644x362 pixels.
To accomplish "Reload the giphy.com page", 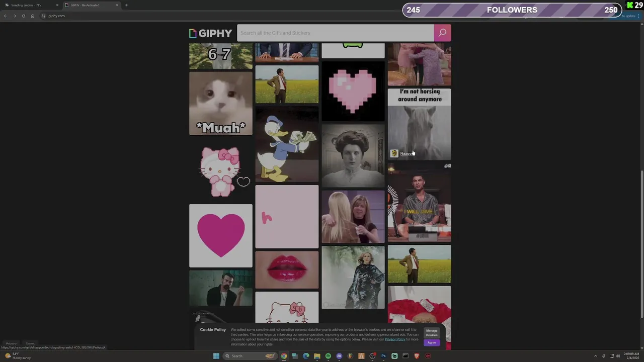I will (x=24, y=16).
